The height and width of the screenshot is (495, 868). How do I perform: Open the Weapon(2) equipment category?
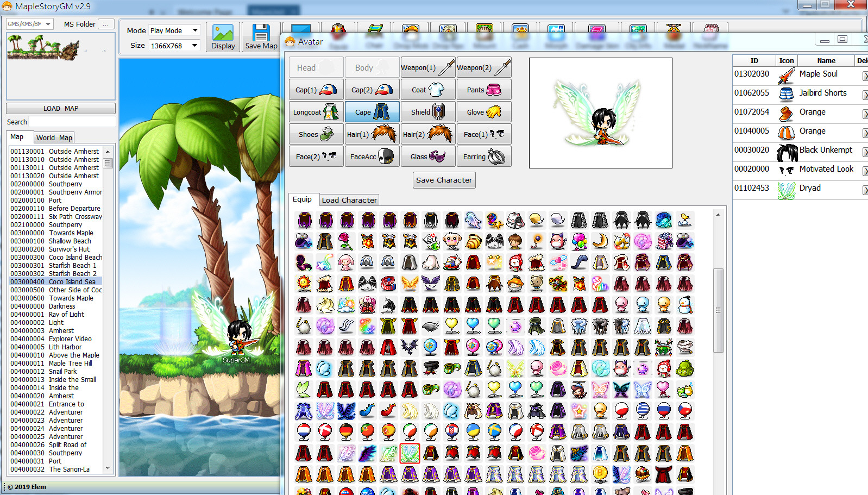(x=484, y=67)
